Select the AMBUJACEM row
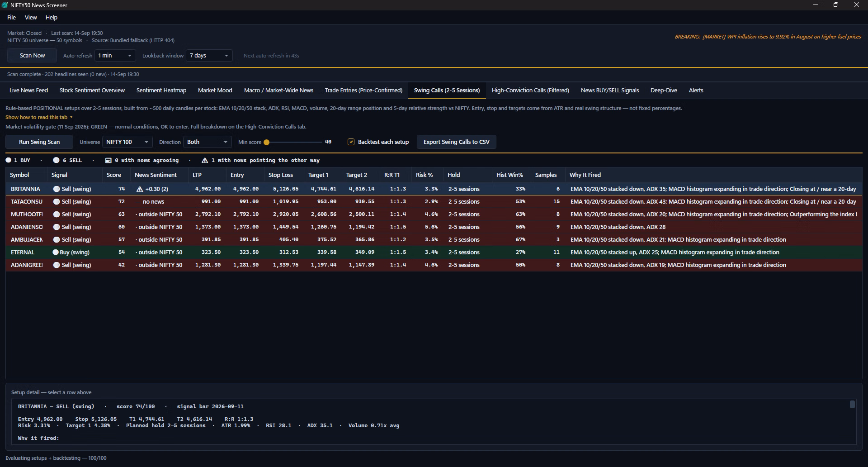The width and height of the screenshot is (868, 467). coord(434,240)
